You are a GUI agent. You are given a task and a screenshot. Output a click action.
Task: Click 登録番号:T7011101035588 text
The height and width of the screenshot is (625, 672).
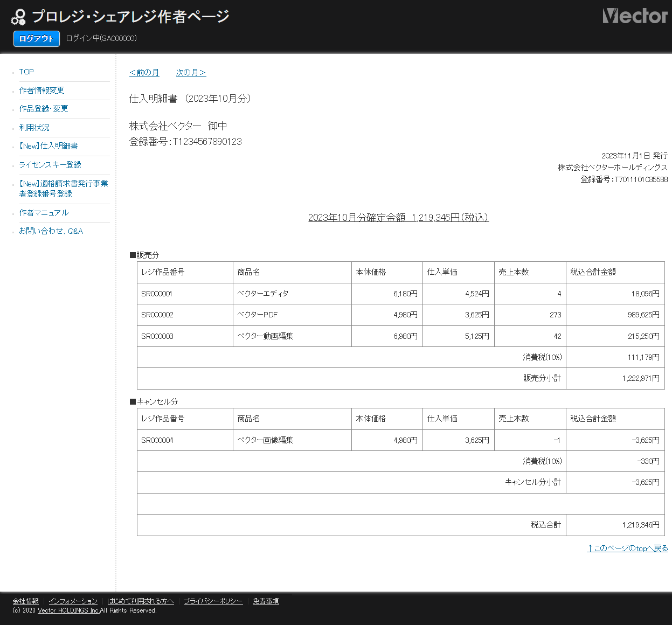[x=624, y=179]
